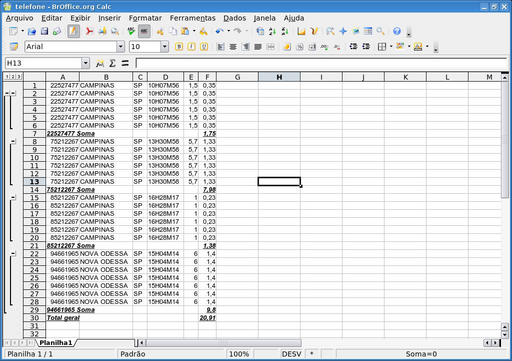The width and height of the screenshot is (512, 361).
Task: Toggle Italic formatting button
Action: (191, 47)
